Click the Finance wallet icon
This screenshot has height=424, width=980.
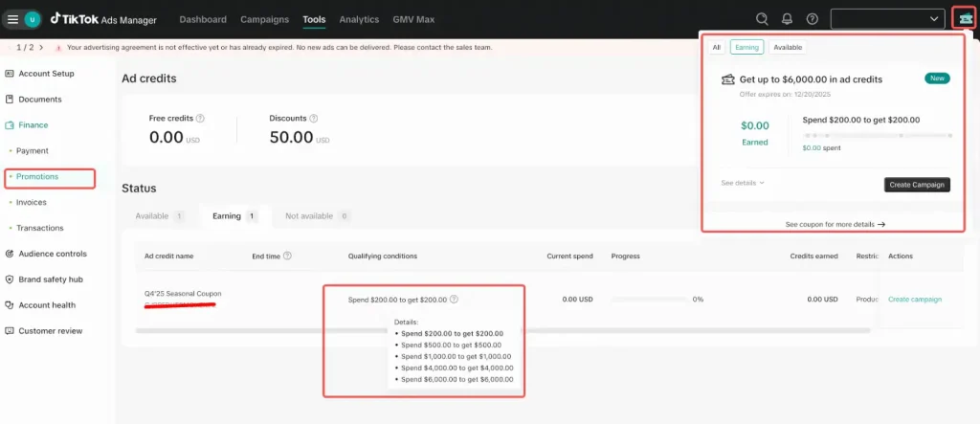[x=9, y=124]
